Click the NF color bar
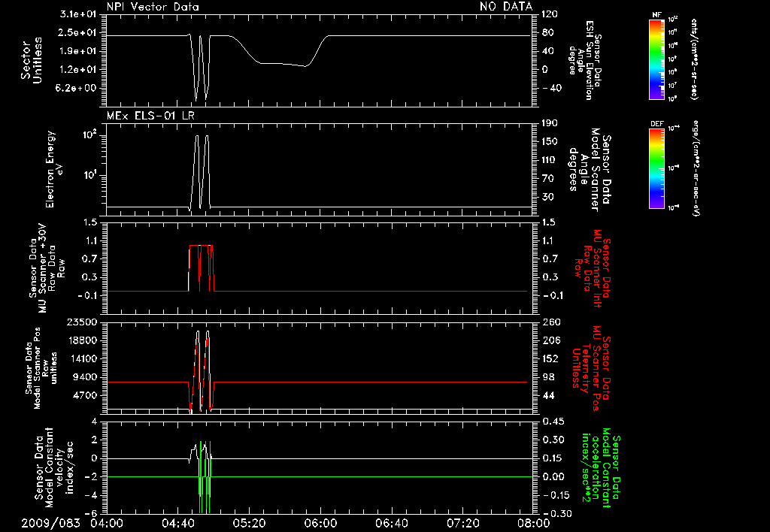 click(x=656, y=59)
